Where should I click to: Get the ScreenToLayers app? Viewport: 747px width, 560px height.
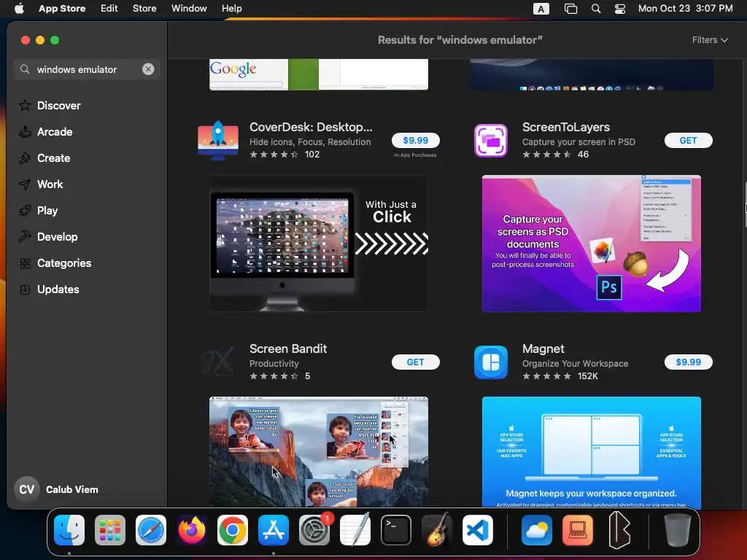tap(688, 141)
